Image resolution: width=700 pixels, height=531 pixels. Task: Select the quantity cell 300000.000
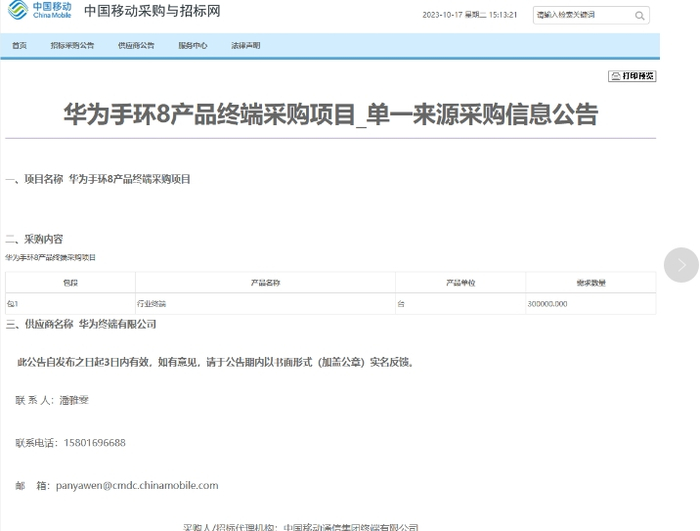(x=591, y=304)
